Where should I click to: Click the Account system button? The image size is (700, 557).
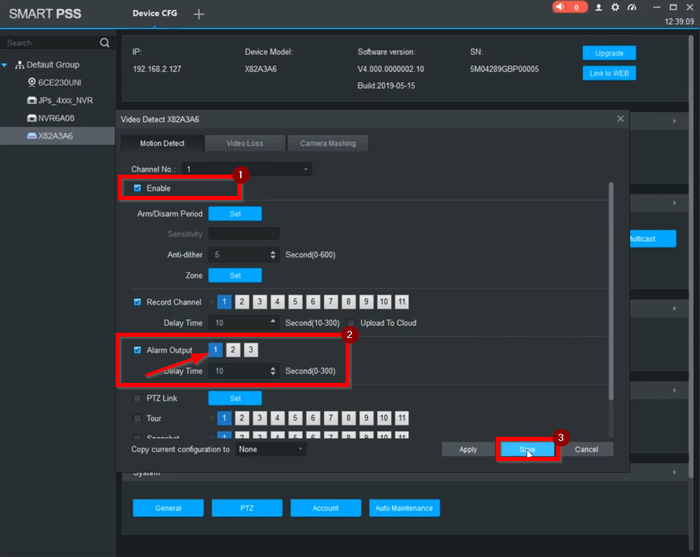click(x=325, y=508)
